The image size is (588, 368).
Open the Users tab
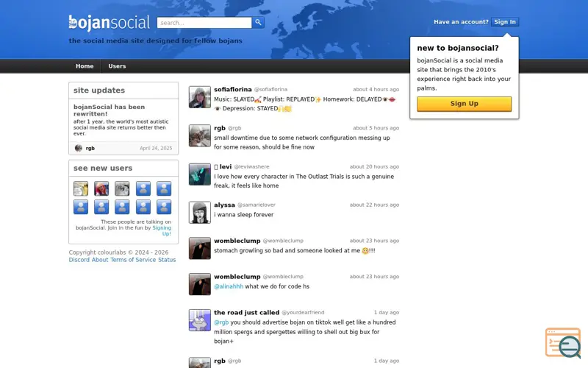[x=117, y=66]
